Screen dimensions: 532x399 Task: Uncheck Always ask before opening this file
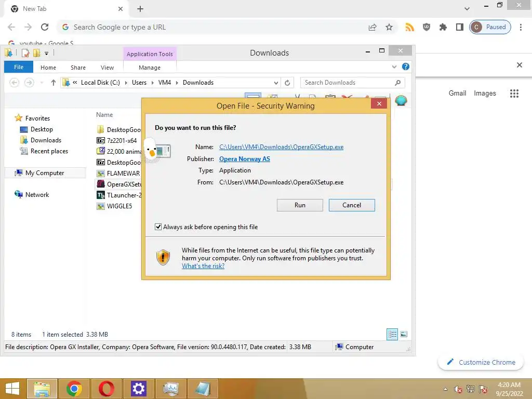158,227
